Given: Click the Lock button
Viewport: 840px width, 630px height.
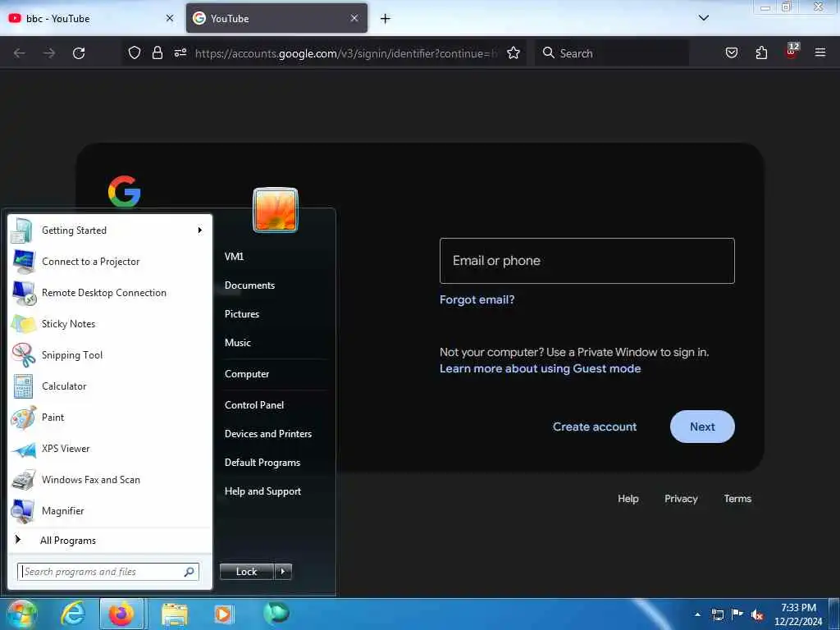Looking at the screenshot, I should [246, 572].
